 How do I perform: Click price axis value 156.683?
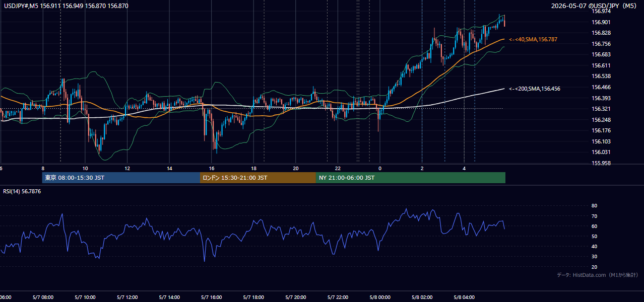pos(601,54)
